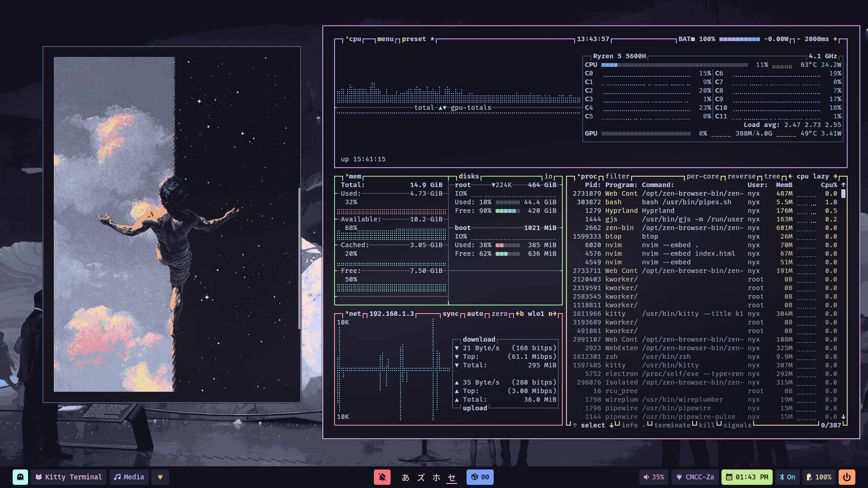Image resolution: width=868 pixels, height=488 pixels.
Task: Click the ghost launcher icon in taskbar
Action: pyautogui.click(x=20, y=477)
